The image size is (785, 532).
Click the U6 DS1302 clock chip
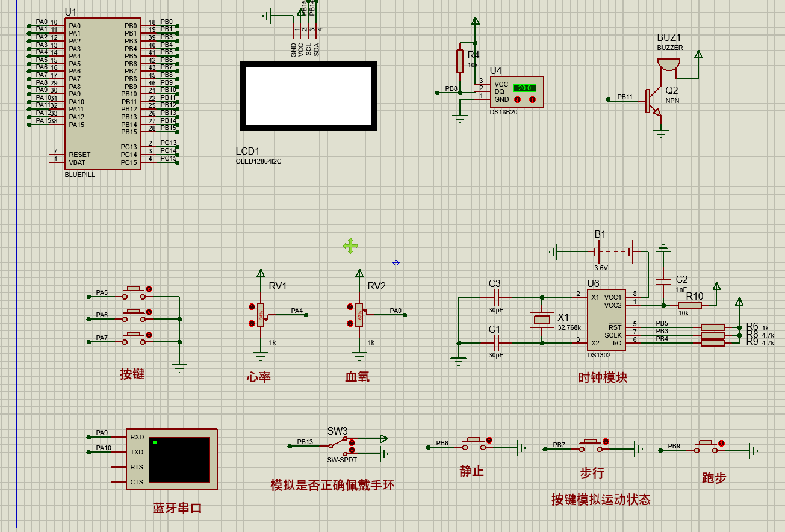606,320
